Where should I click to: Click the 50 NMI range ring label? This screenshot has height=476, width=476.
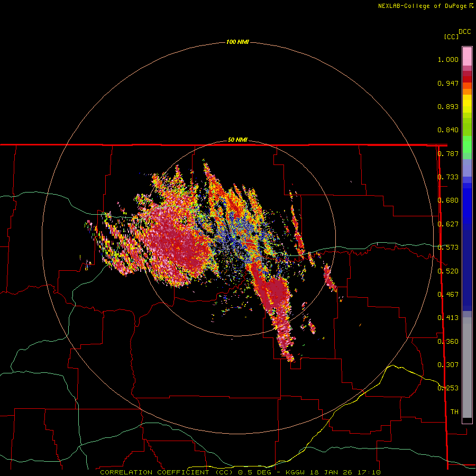pyautogui.click(x=237, y=140)
